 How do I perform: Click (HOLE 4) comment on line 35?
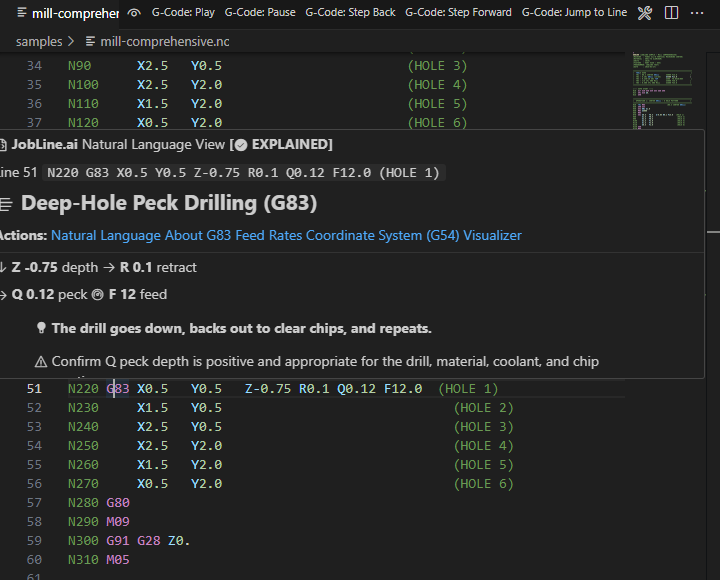click(437, 85)
